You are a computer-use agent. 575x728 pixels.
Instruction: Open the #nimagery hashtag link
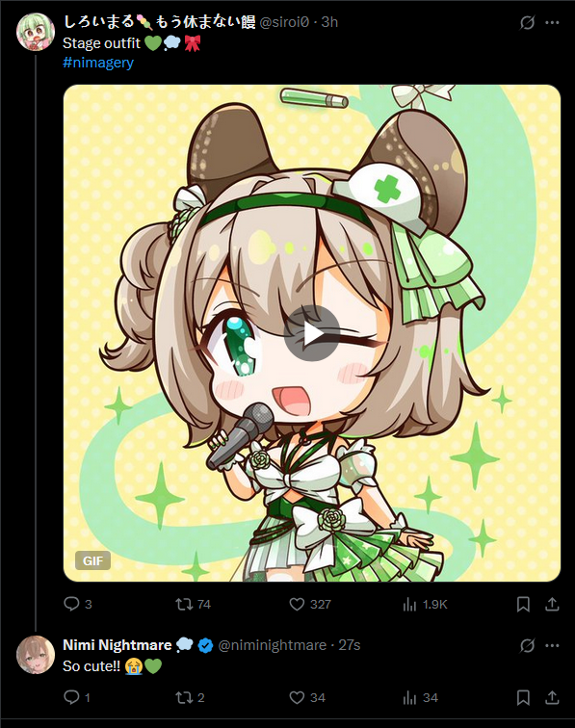(x=98, y=63)
